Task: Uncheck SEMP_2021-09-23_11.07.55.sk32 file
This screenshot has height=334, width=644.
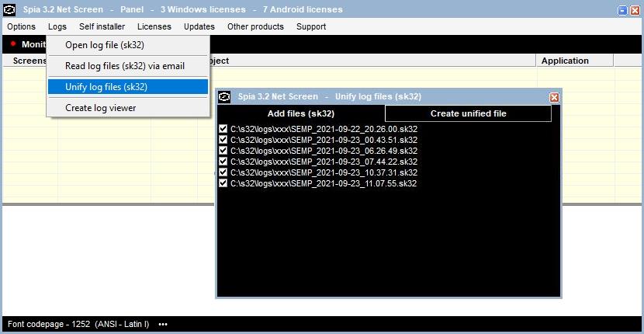Action: [223, 183]
